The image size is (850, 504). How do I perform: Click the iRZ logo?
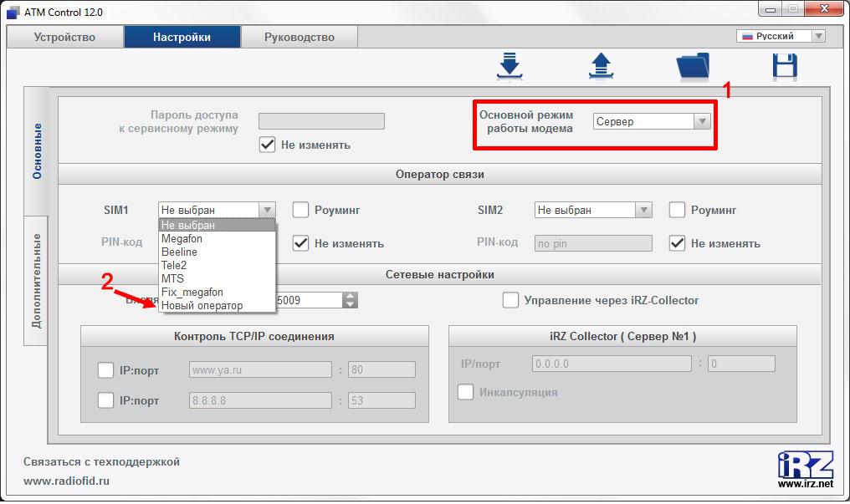coord(805,465)
